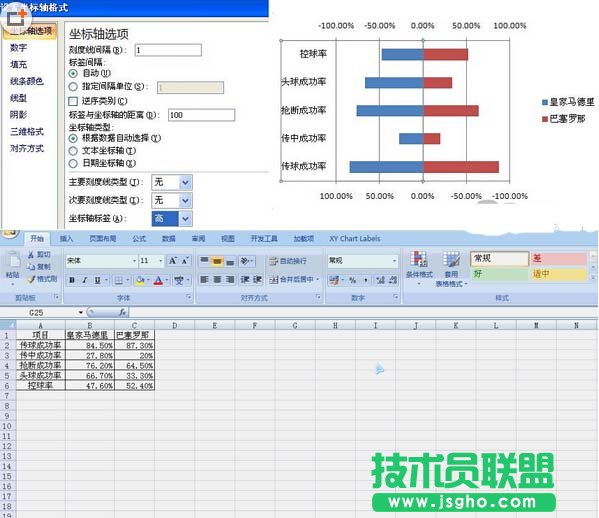Toggle underline formatting
The height and width of the screenshot is (518, 599).
(x=97, y=280)
